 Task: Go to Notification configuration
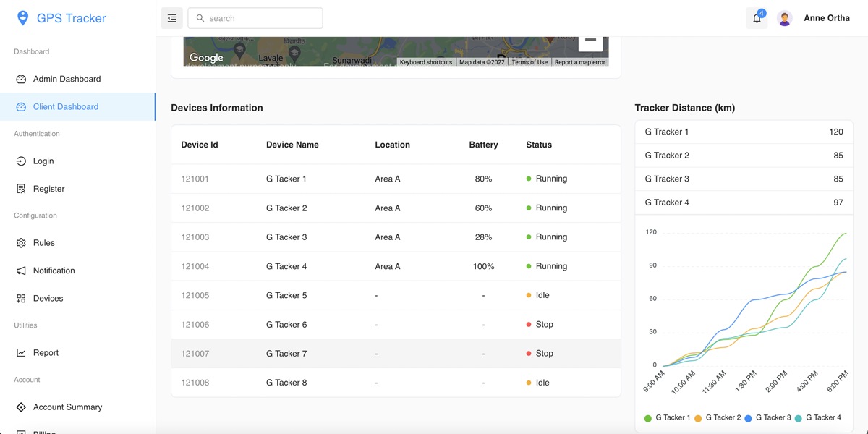click(x=77, y=271)
